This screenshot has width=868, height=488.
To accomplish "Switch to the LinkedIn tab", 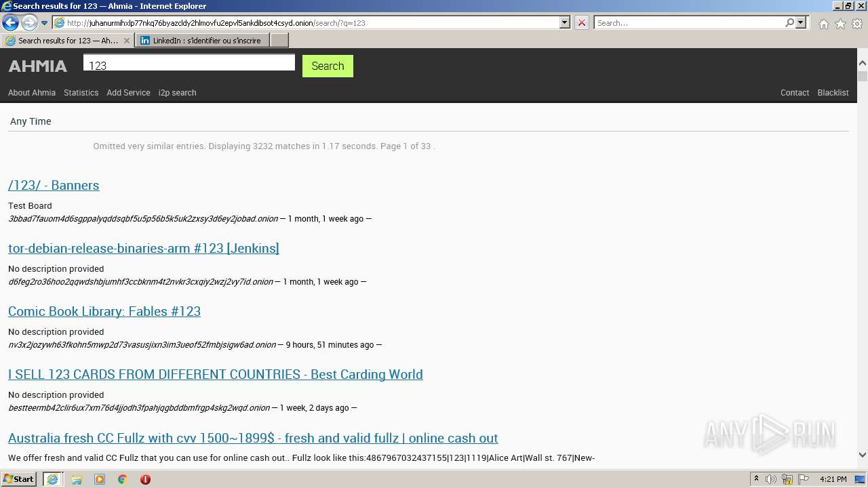I will click(202, 41).
